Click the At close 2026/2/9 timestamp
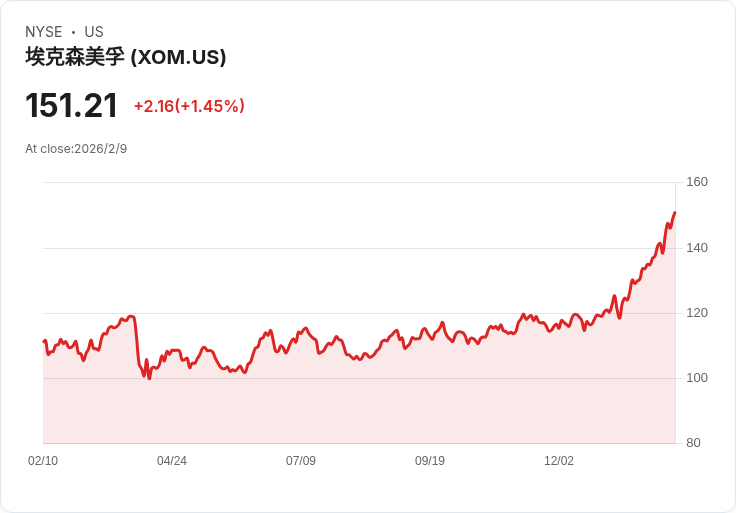Viewport: 736px width, 513px height. pos(76,149)
